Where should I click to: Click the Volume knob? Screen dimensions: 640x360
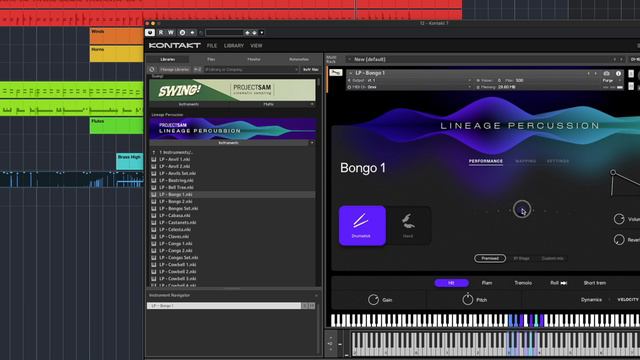pos(619,219)
